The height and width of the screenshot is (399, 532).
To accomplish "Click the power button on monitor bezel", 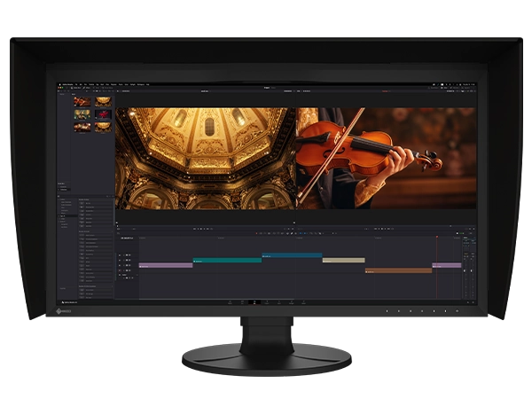I will 457,311.
